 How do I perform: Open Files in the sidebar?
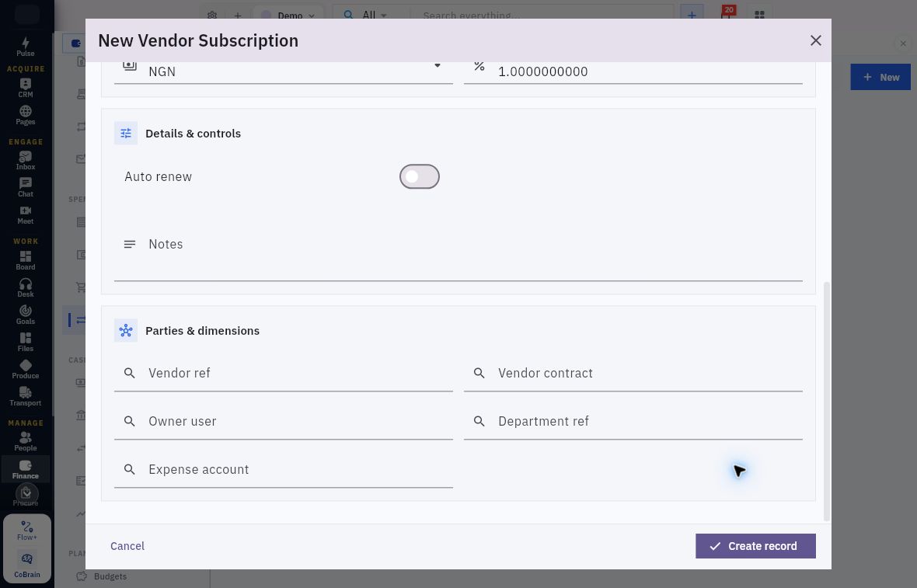point(25,342)
